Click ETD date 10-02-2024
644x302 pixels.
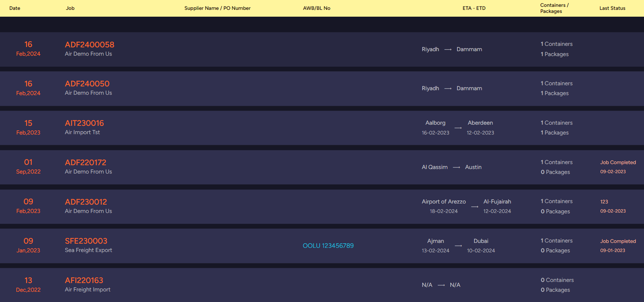[x=481, y=250]
